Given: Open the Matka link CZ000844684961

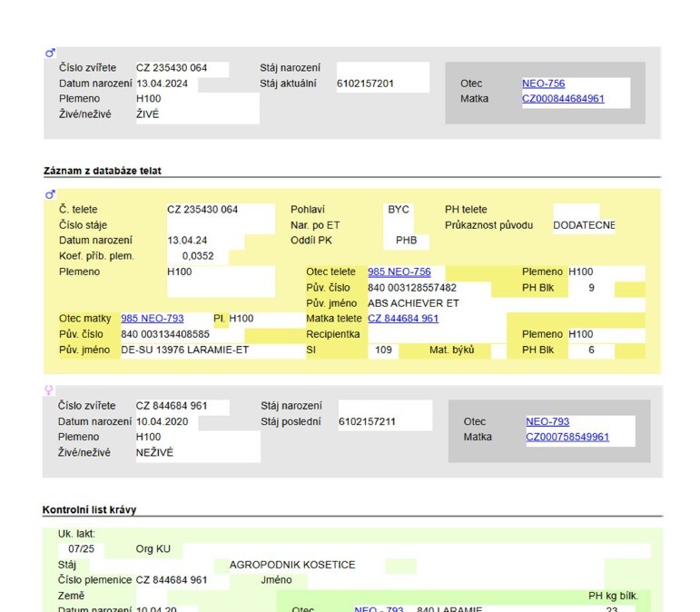Looking at the screenshot, I should click(x=563, y=99).
